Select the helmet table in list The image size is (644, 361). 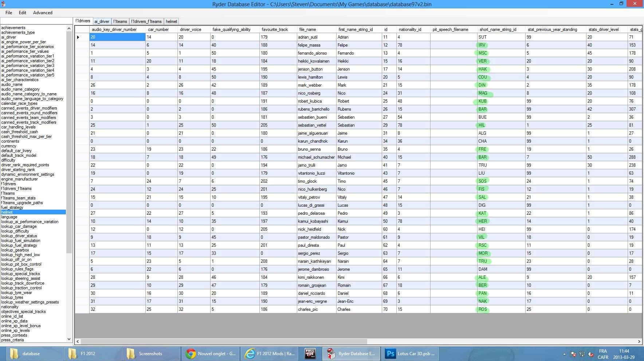[x=33, y=212]
